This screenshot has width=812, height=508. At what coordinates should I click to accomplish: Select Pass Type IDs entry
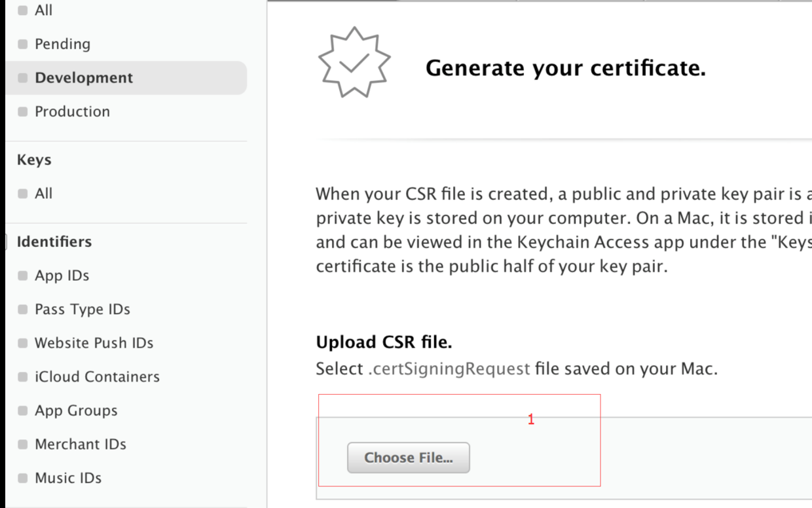coord(82,309)
